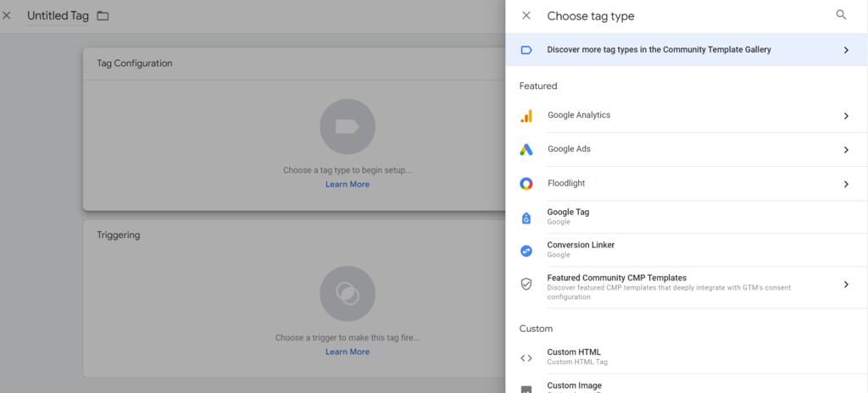
Task: Click the Floodlight ring icon
Action: [x=526, y=184]
